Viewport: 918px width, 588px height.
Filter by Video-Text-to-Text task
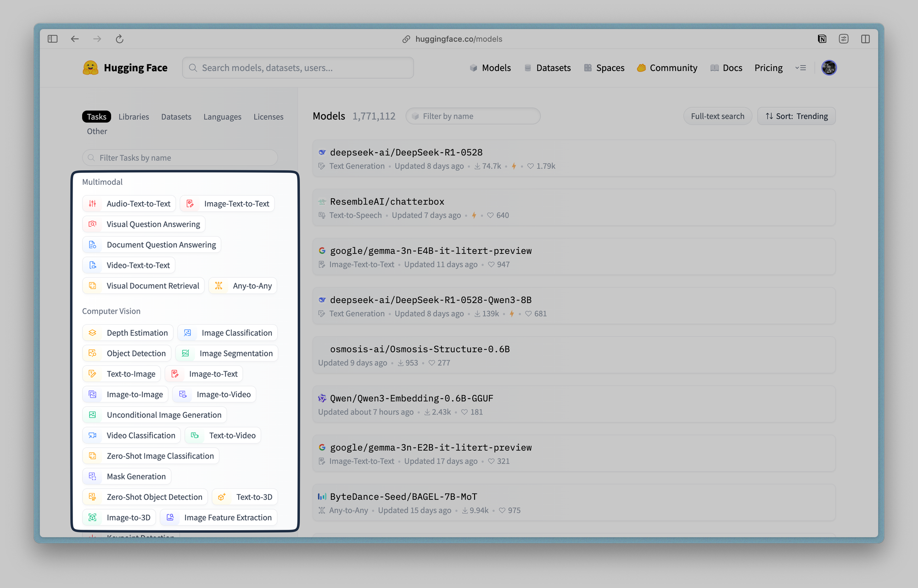point(129,265)
